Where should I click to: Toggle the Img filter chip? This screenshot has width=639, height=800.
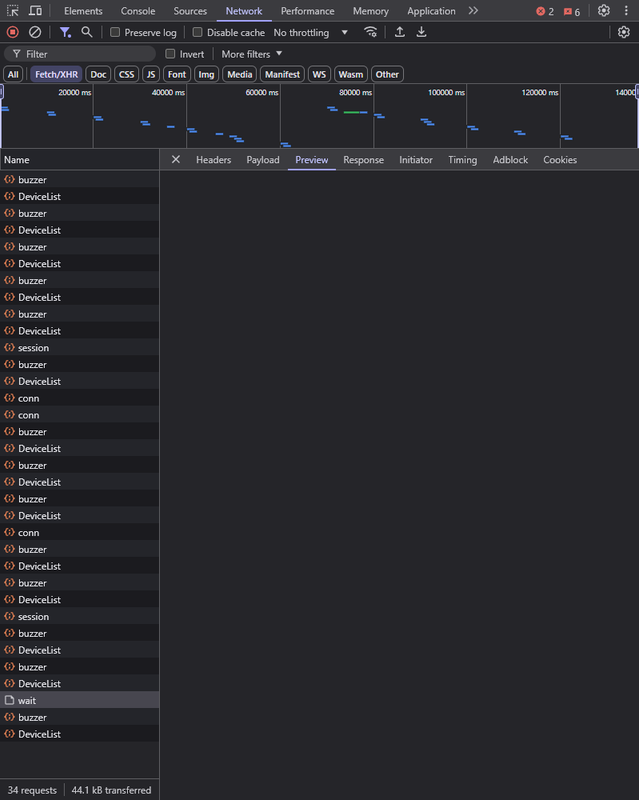click(x=206, y=74)
